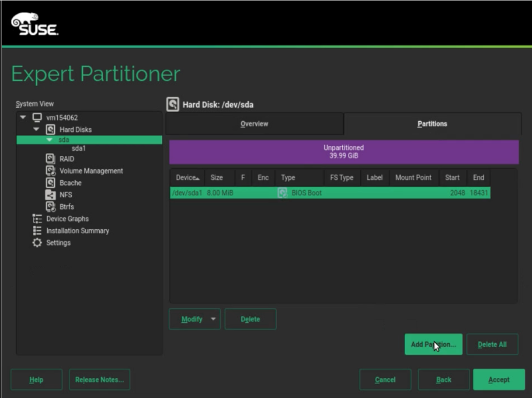The image size is (532, 398).
Task: Click the Hard Disks drive icon
Action: coord(50,129)
